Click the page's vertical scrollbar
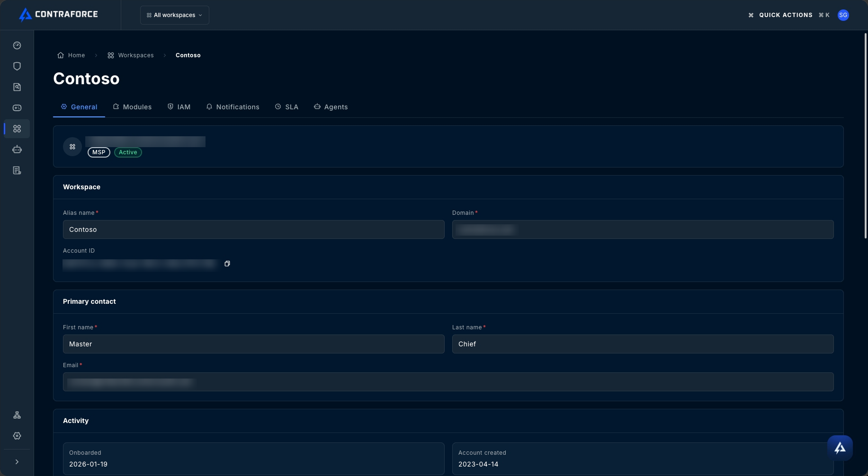 [865, 136]
